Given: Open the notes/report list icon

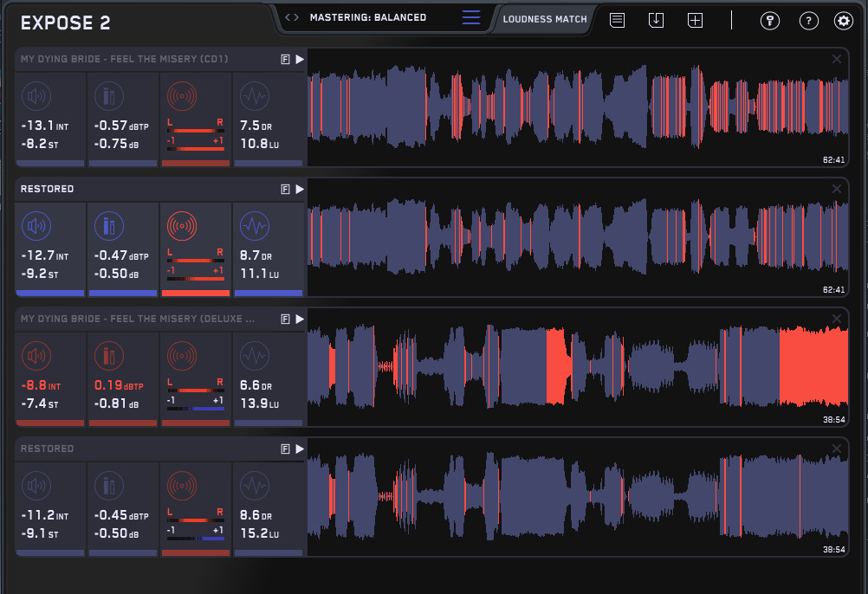Looking at the screenshot, I should (x=617, y=20).
